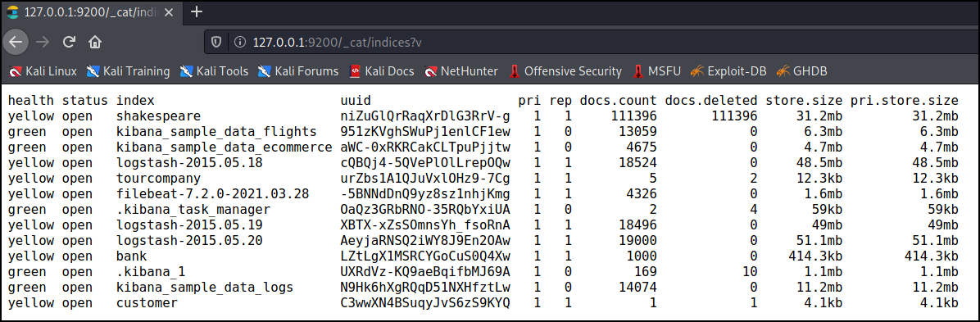Click the 'shakespeare' index name
Screen dimensions: 980x322
click(x=159, y=116)
